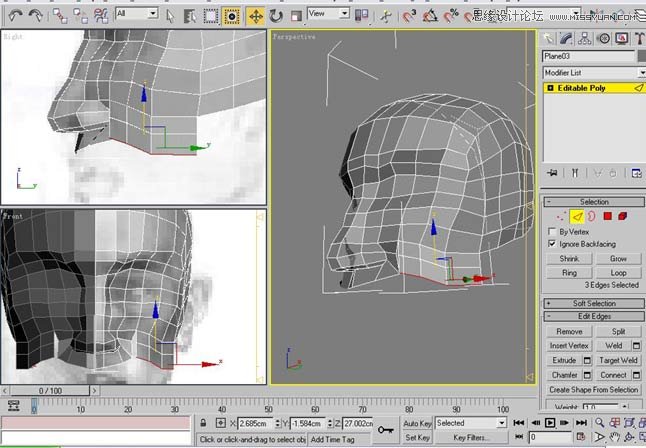
Task: Toggle the Angle Snap icon
Action: click(x=430, y=16)
